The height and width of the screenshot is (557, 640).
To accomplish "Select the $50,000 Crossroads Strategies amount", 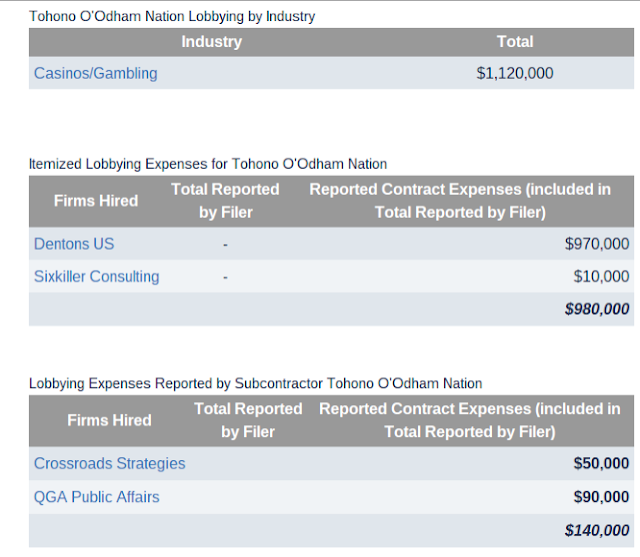I will point(601,464).
